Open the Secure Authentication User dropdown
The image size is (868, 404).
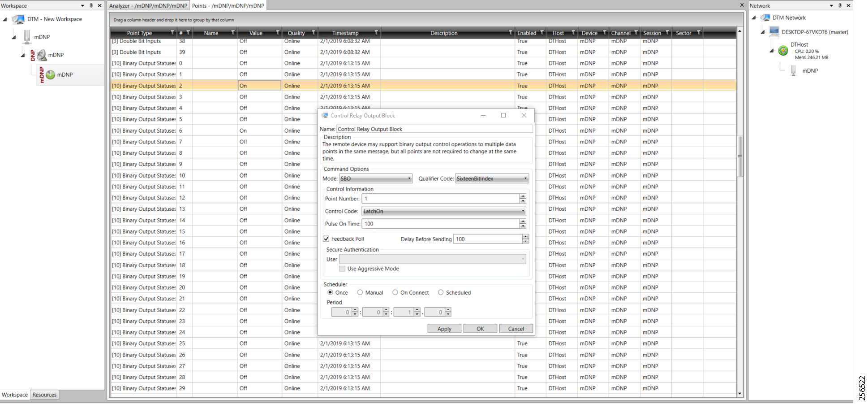tap(433, 259)
